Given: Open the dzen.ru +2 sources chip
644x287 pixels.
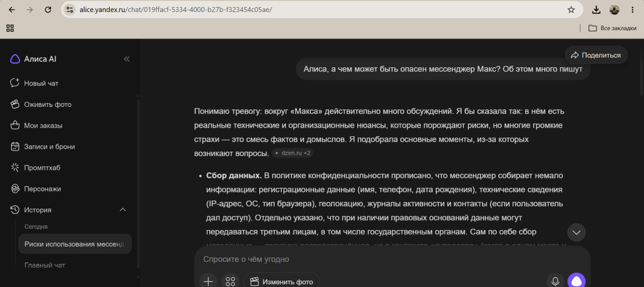Looking at the screenshot, I should (x=292, y=153).
